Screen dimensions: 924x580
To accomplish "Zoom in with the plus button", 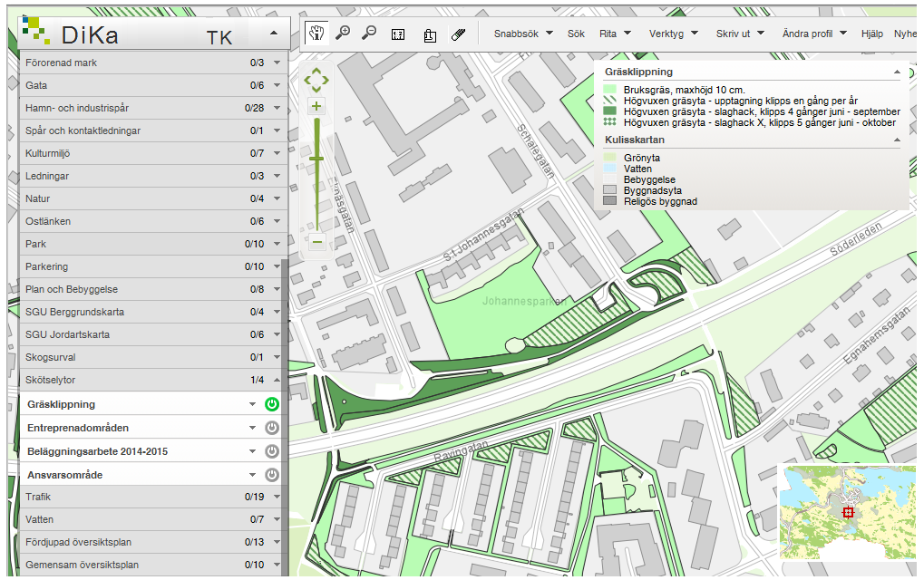I will 316,106.
